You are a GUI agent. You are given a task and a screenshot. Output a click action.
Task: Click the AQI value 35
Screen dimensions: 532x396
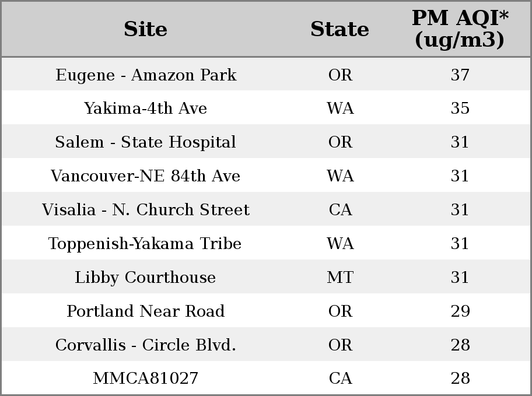(460, 108)
